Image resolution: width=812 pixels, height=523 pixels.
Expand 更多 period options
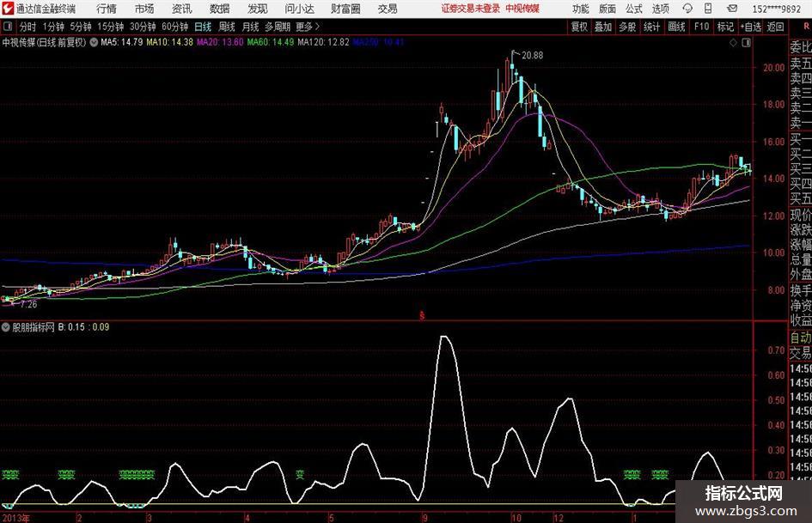coord(308,27)
